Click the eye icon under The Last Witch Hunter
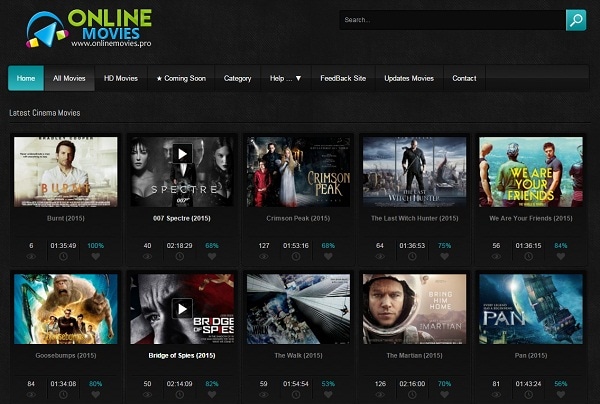The image size is (600, 404). click(380, 257)
